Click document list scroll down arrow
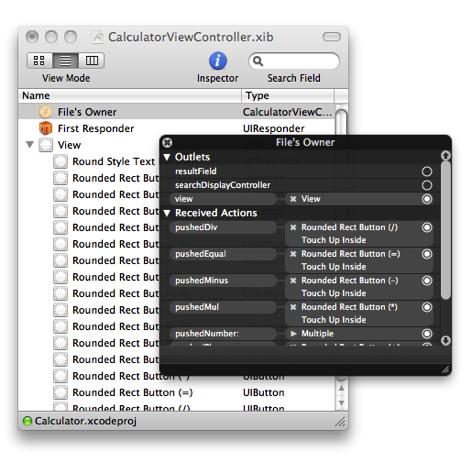 [x=341, y=403]
